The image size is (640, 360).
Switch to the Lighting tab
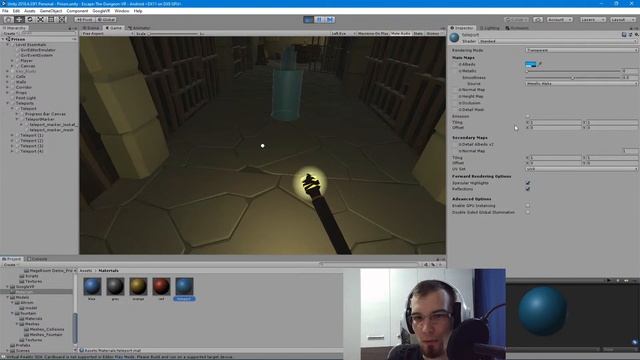pyautogui.click(x=490, y=28)
